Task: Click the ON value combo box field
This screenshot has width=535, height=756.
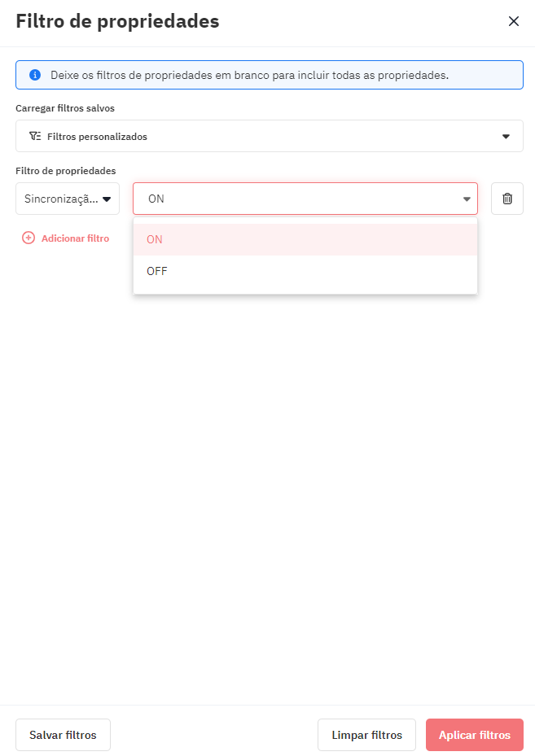Action: coord(305,199)
